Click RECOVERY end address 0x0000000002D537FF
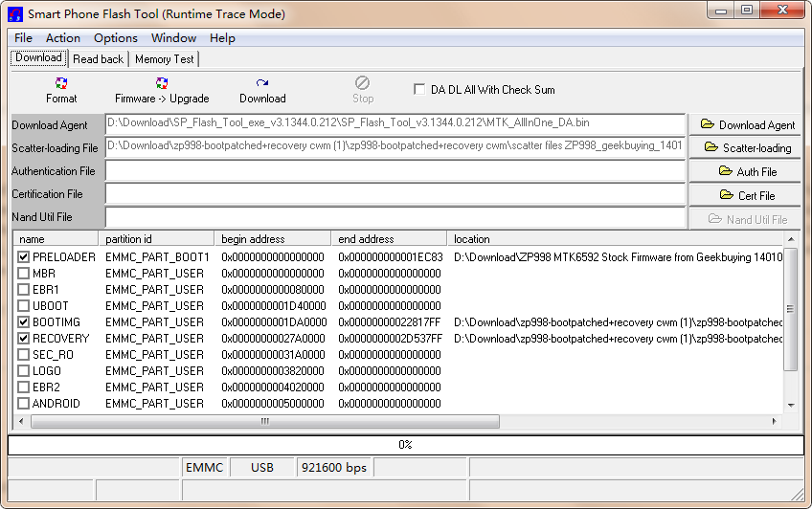812x509 pixels. point(391,339)
